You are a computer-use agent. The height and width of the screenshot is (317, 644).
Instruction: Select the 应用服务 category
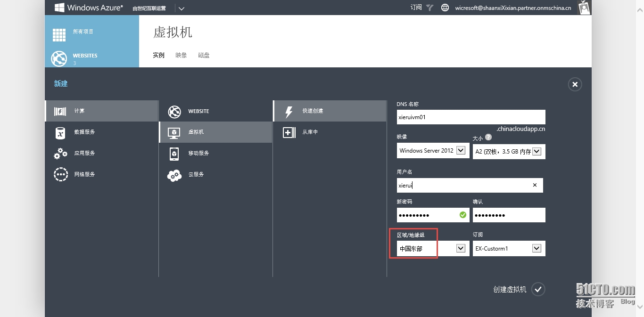click(101, 154)
